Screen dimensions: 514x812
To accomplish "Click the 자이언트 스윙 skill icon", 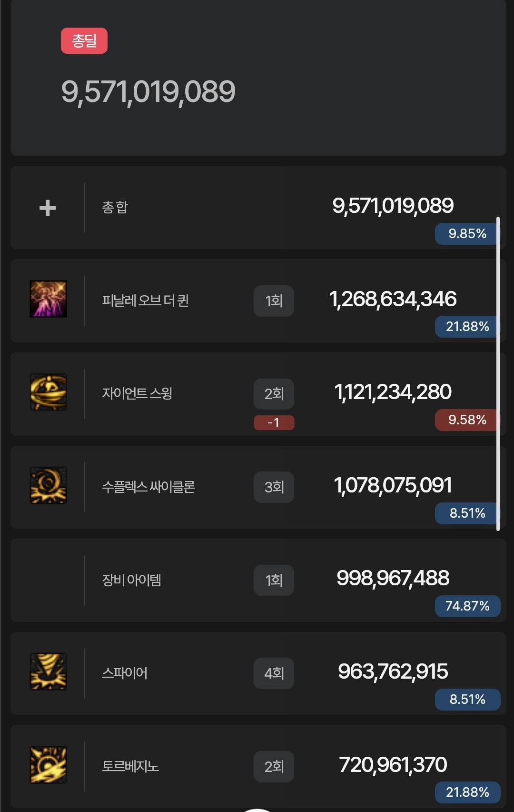I will click(x=48, y=392).
